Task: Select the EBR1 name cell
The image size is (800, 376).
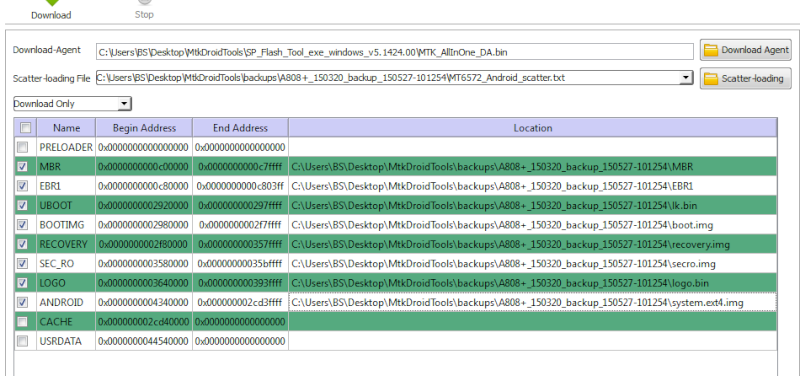Action: tap(66, 186)
